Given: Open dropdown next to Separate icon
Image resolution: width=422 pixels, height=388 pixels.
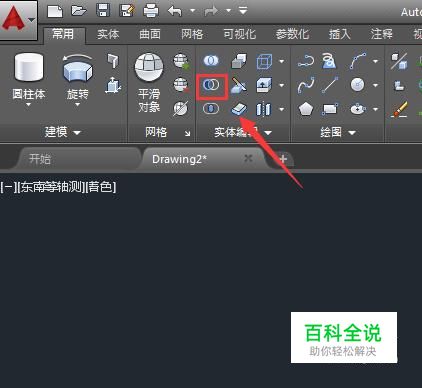Looking at the screenshot, I should pyautogui.click(x=282, y=109).
